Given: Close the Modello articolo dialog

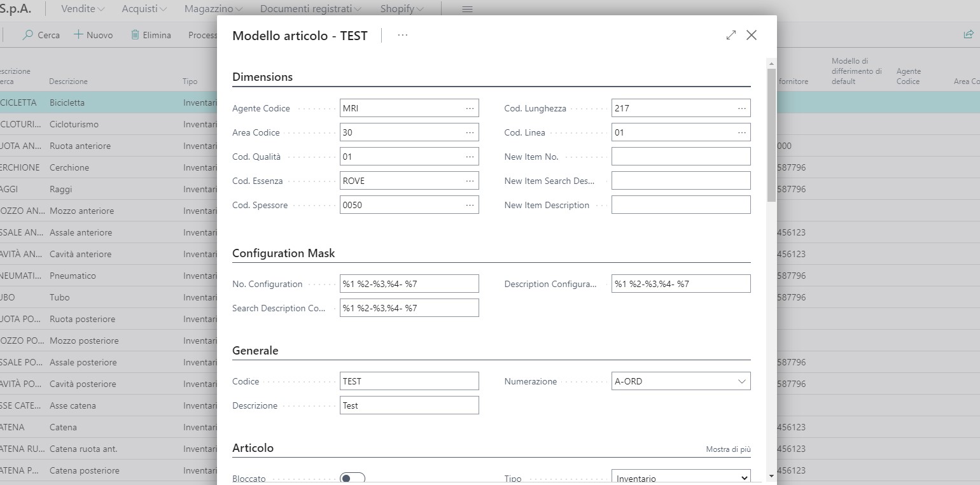Looking at the screenshot, I should click(752, 36).
